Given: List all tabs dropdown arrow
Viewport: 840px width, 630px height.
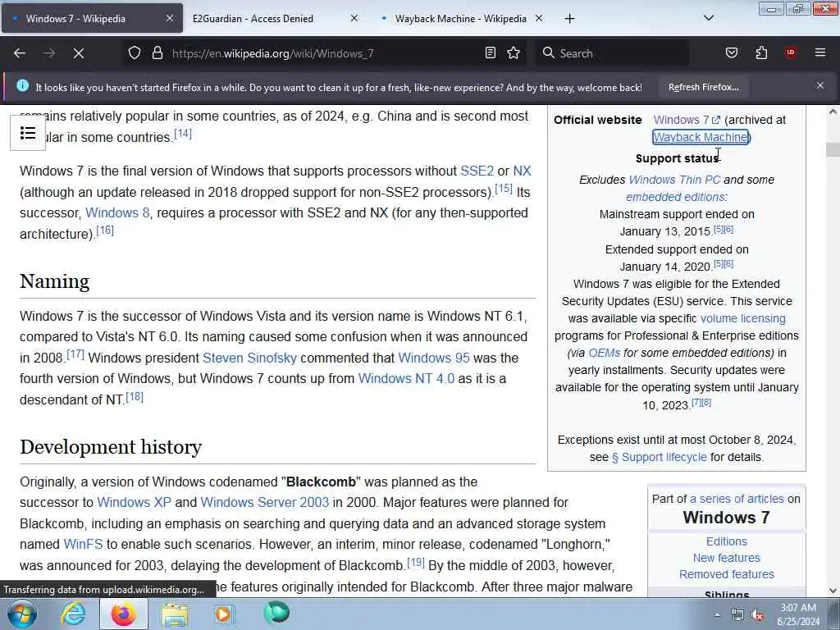Looking at the screenshot, I should click(x=708, y=18).
